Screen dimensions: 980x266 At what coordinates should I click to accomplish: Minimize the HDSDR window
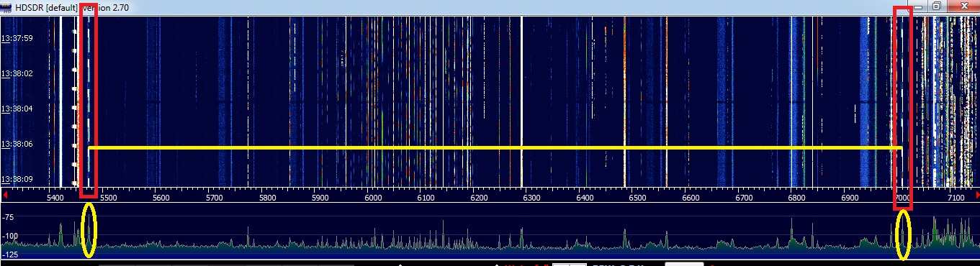918,6
